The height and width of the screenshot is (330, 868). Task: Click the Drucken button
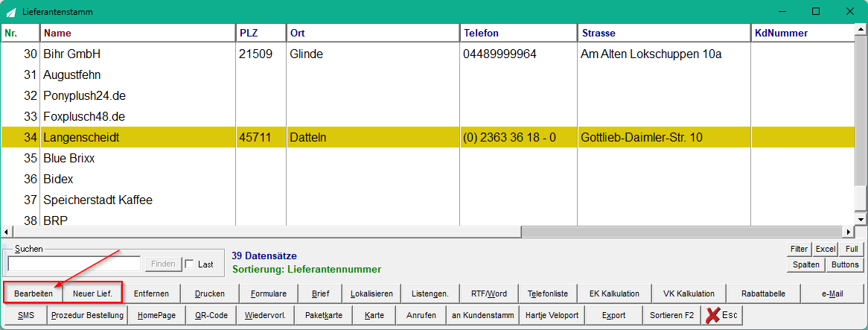pyautogui.click(x=210, y=293)
